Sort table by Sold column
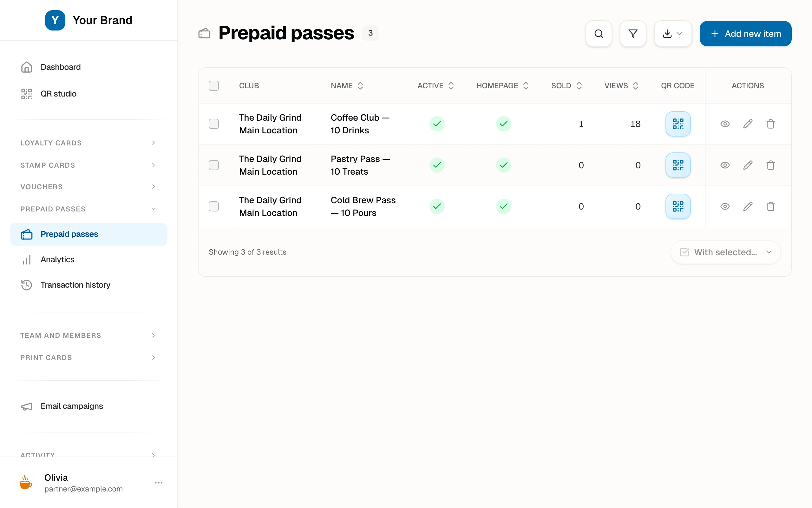Viewport: 812px width, 508px height. click(x=566, y=86)
